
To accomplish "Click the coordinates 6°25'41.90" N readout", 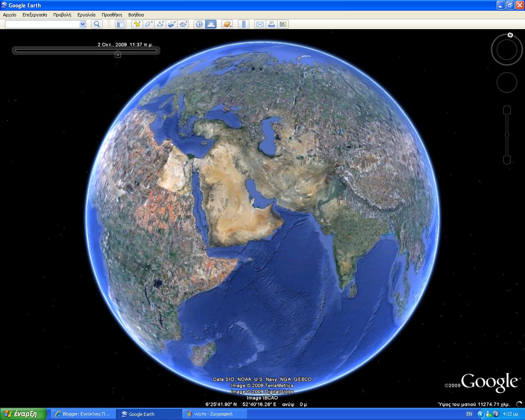I will tap(221, 404).
